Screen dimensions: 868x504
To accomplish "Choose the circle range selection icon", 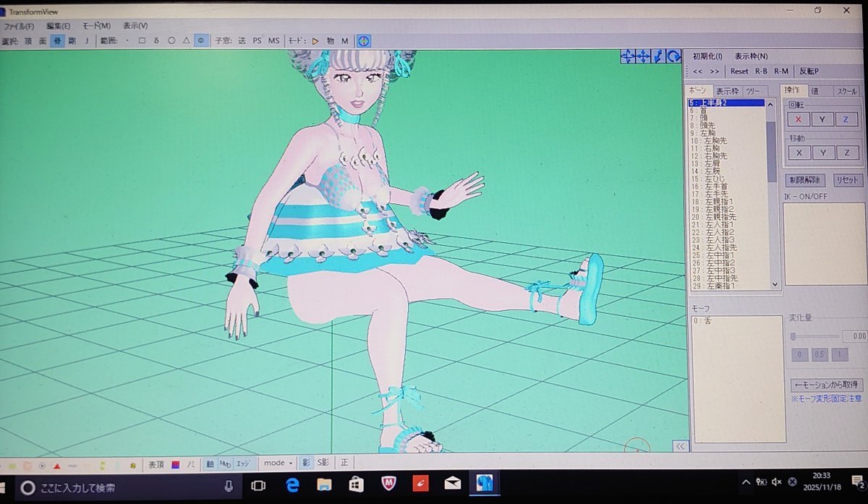I will coord(171,40).
